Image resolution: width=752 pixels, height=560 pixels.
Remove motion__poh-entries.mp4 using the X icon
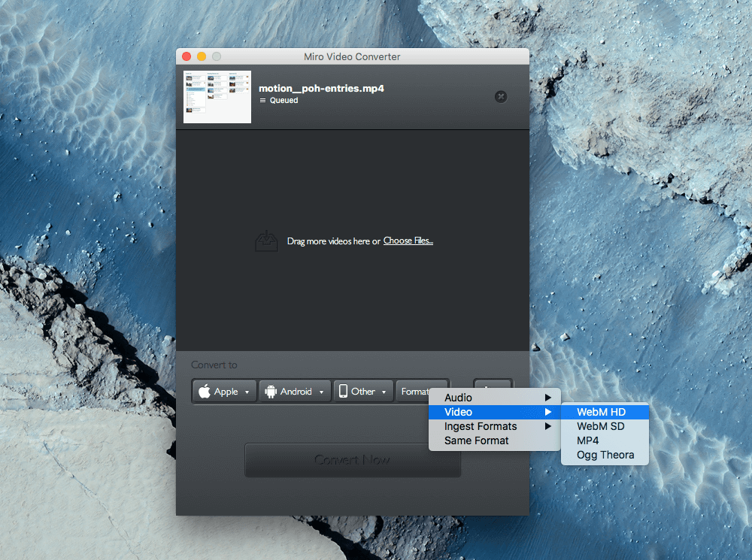tap(500, 96)
